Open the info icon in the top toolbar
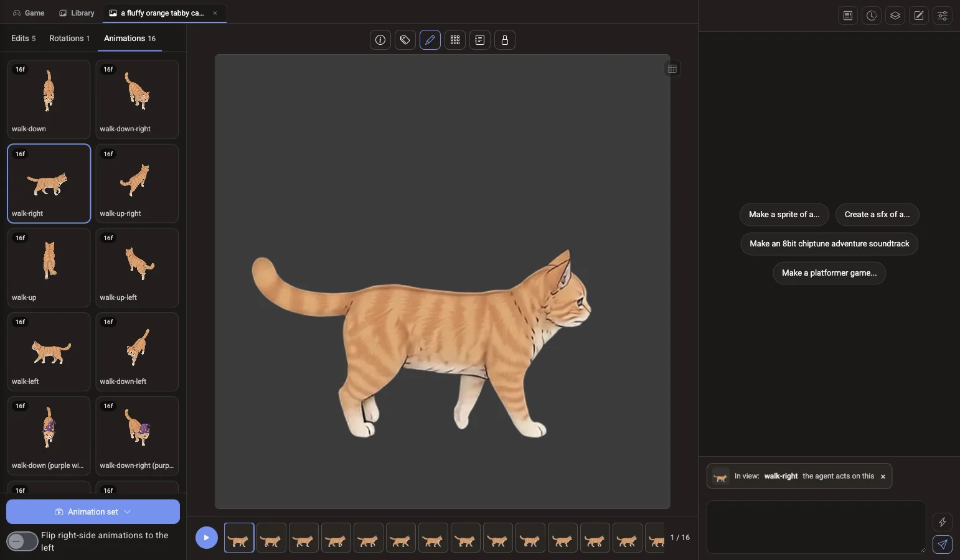Screen dimensions: 960x560 click(x=380, y=40)
